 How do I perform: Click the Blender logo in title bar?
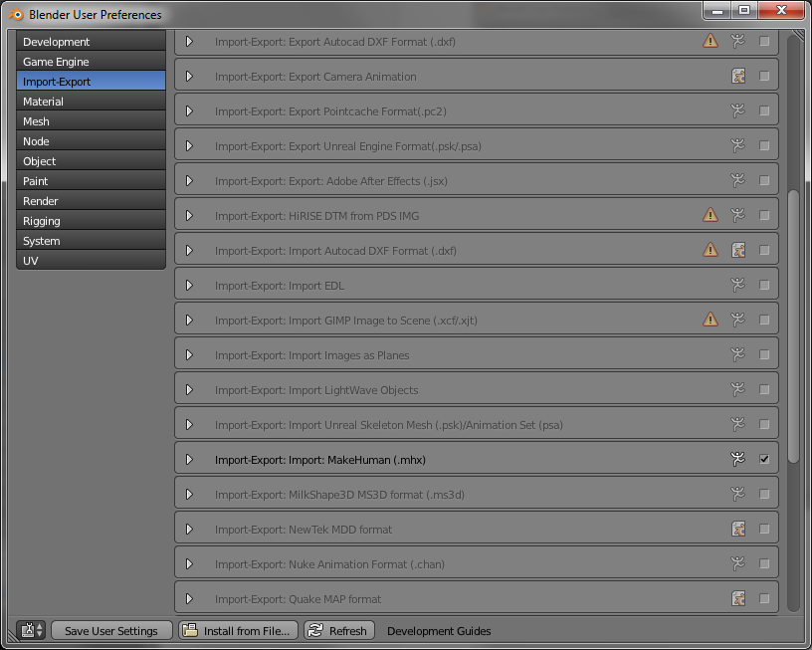[16, 15]
